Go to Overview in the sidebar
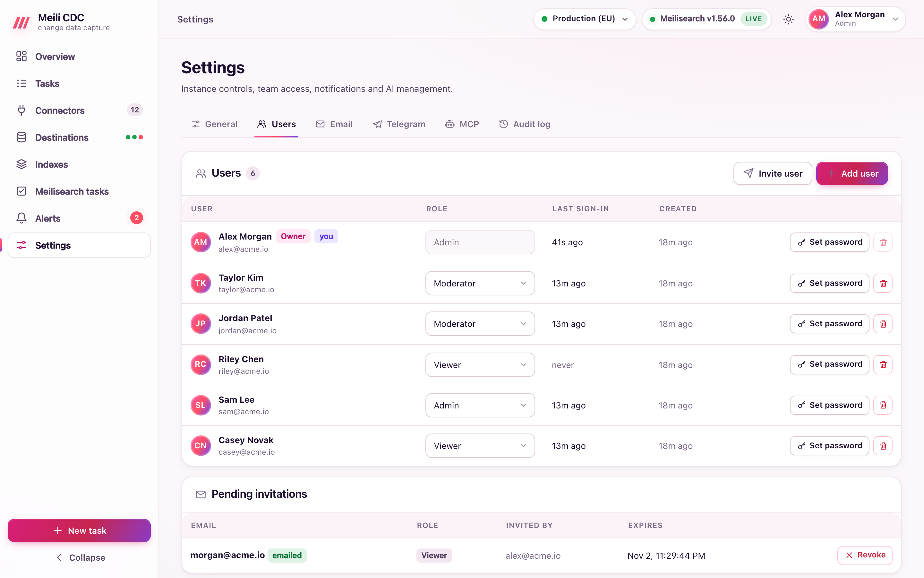This screenshot has height=578, width=924. [79, 57]
